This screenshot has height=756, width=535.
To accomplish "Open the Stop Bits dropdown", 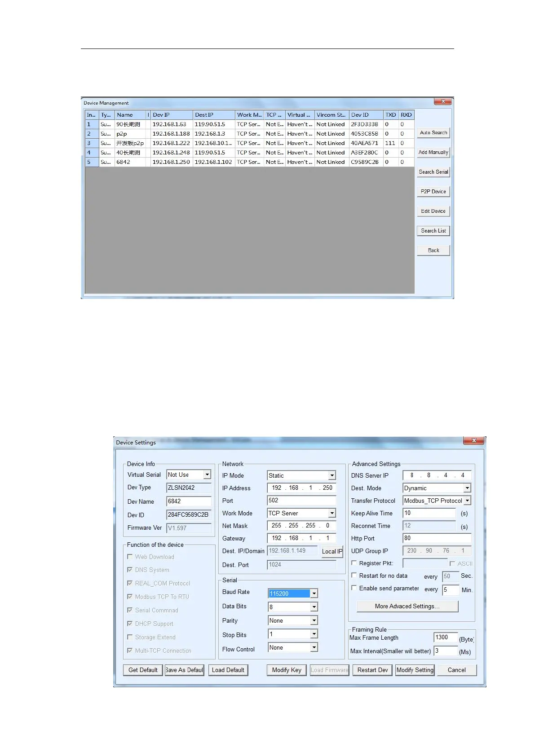I will (314, 634).
